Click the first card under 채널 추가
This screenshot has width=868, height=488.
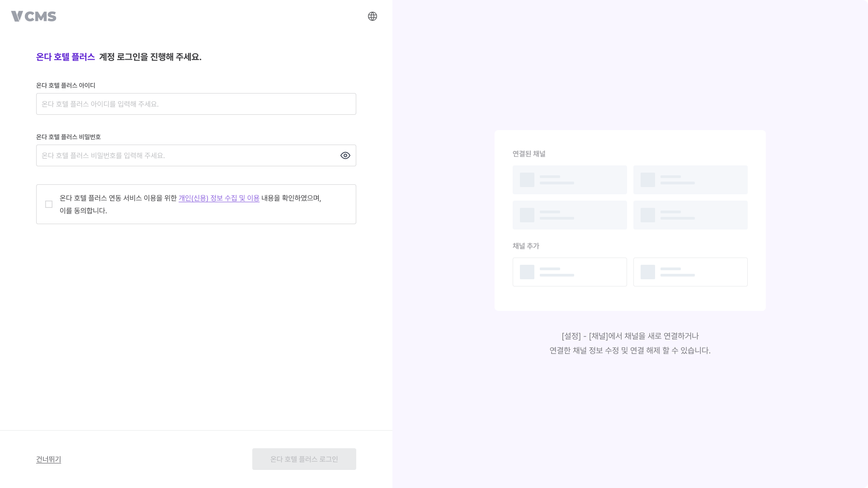pos(570,272)
